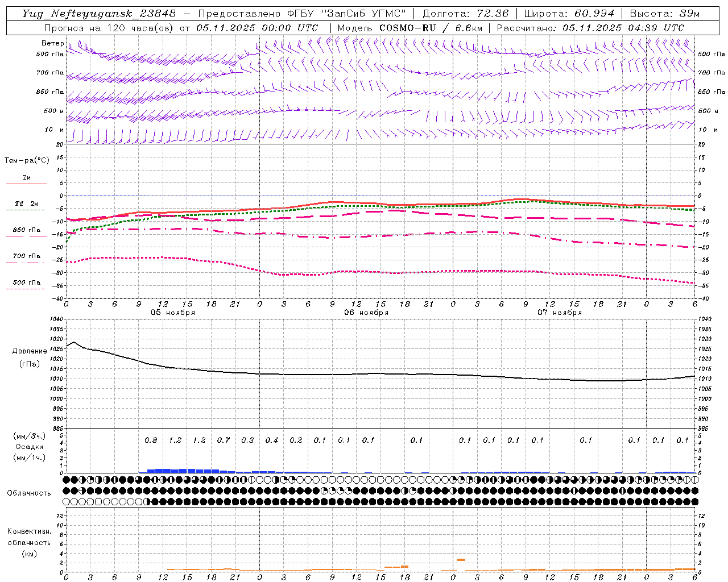Select the 'Долгота: 72.36' header field
The image size is (728, 582).
click(x=466, y=14)
